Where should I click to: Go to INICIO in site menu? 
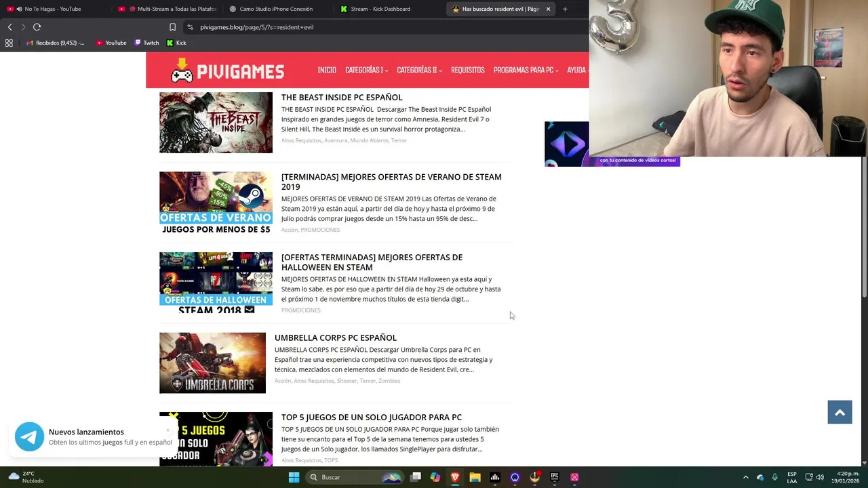(x=327, y=70)
